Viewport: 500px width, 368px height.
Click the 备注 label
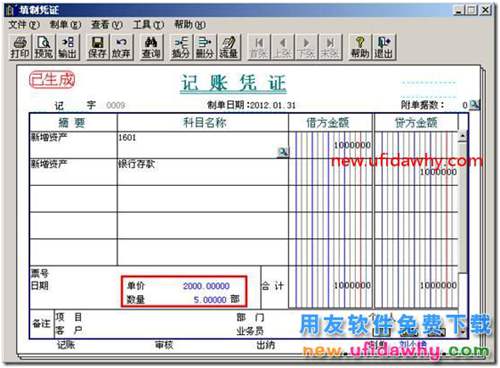pyautogui.click(x=41, y=324)
